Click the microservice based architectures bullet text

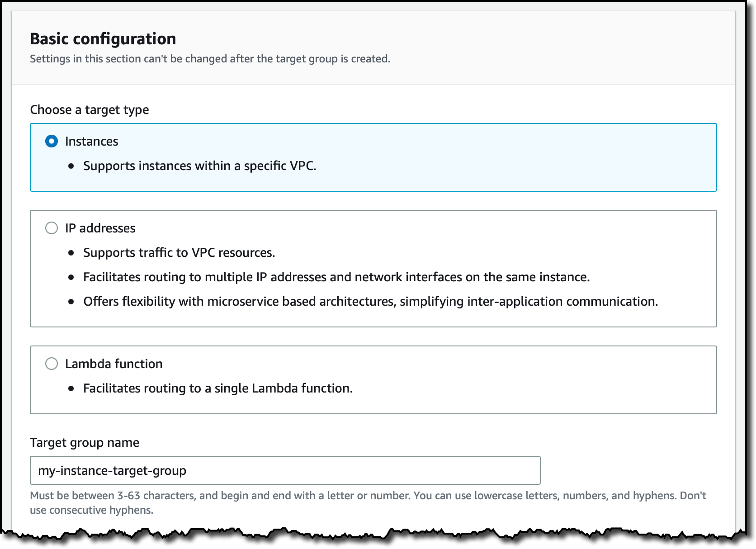point(370,302)
